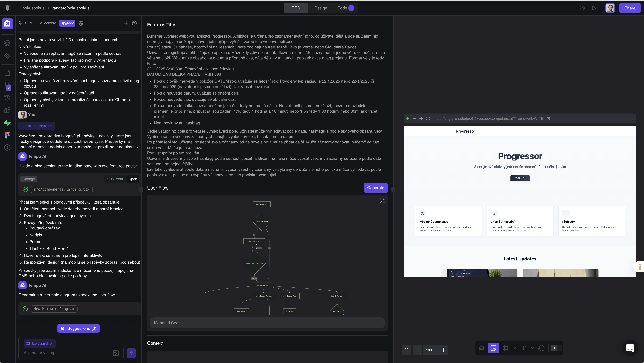Switch to the PRD tab

(x=296, y=8)
